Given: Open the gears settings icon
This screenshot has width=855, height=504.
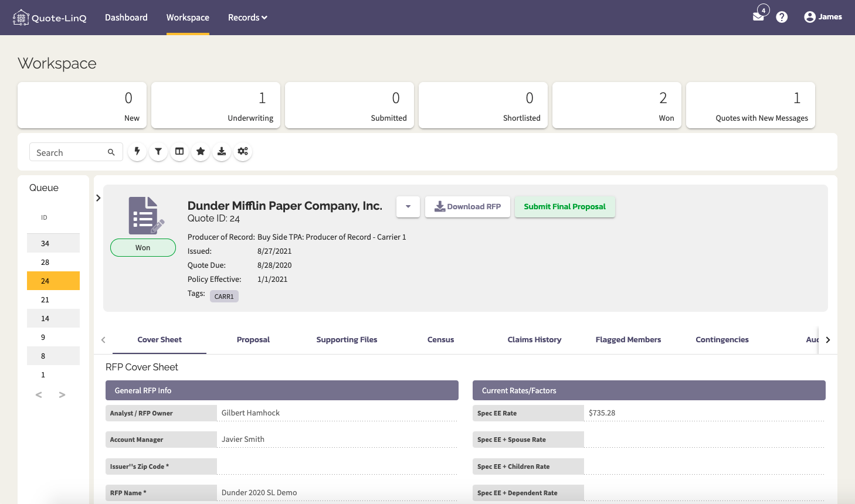Looking at the screenshot, I should coord(243,151).
